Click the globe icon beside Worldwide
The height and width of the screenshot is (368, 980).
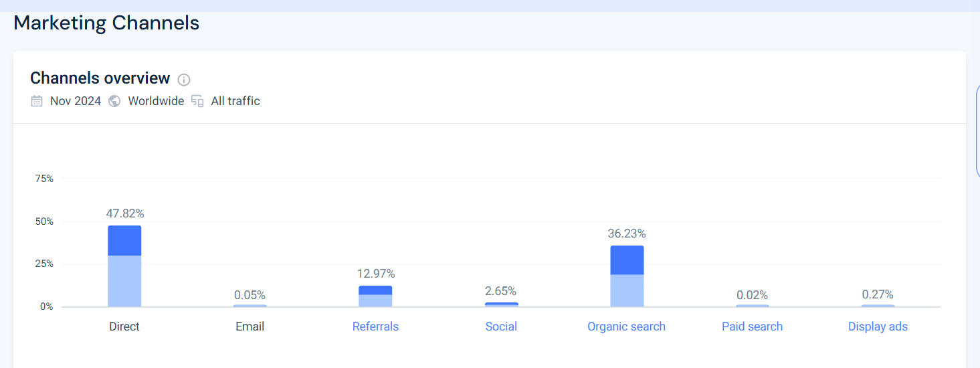[114, 101]
